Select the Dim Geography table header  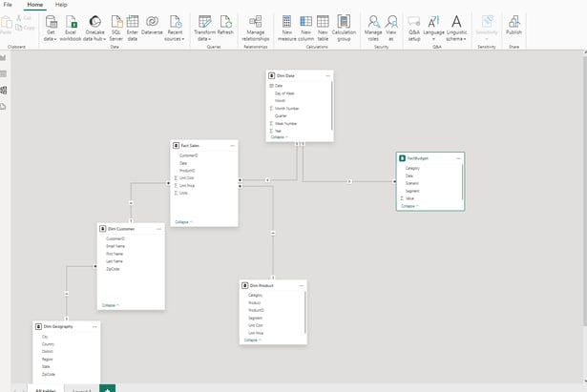click(66, 326)
